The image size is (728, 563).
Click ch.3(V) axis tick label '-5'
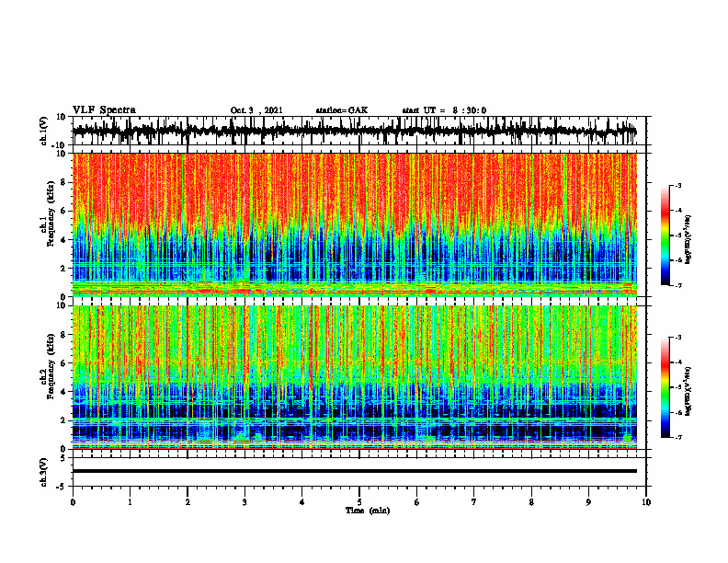click(63, 487)
